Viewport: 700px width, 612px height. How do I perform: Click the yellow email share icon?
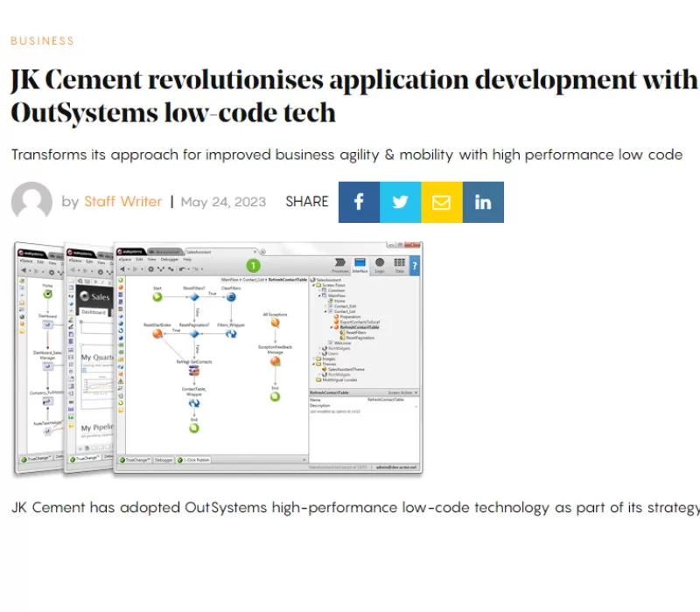click(x=441, y=202)
